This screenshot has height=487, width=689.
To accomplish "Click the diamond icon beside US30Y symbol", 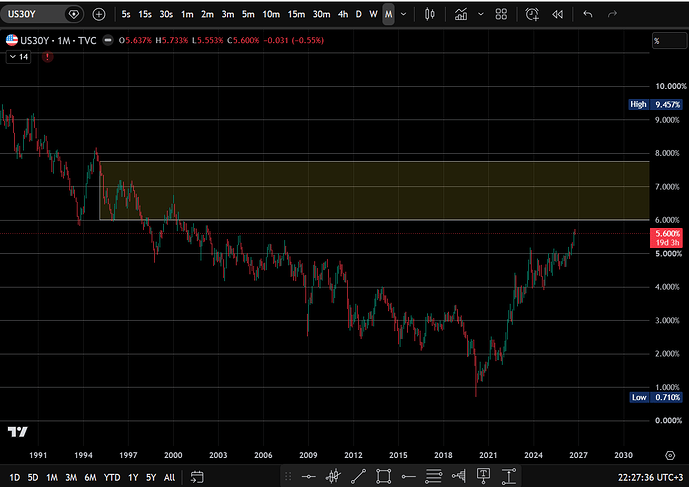I will 74,15.
